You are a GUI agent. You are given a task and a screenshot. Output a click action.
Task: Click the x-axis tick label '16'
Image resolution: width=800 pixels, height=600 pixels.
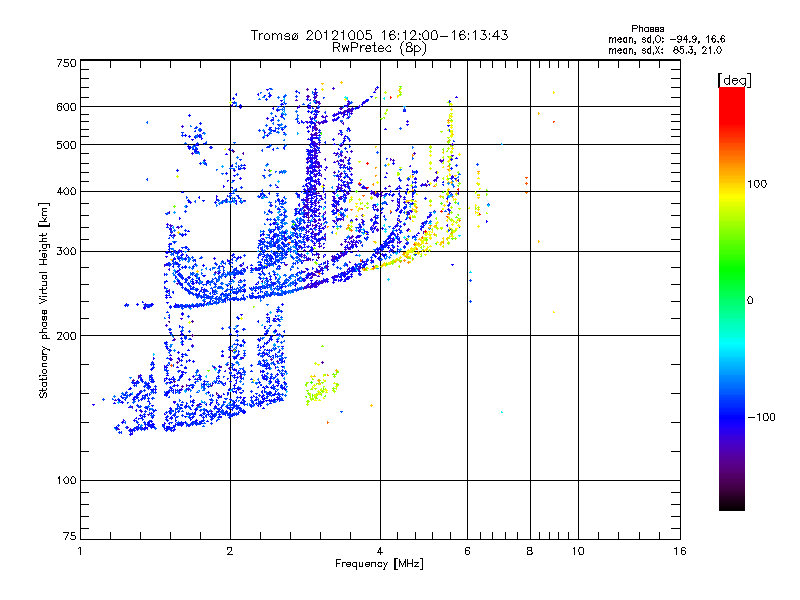(680, 551)
